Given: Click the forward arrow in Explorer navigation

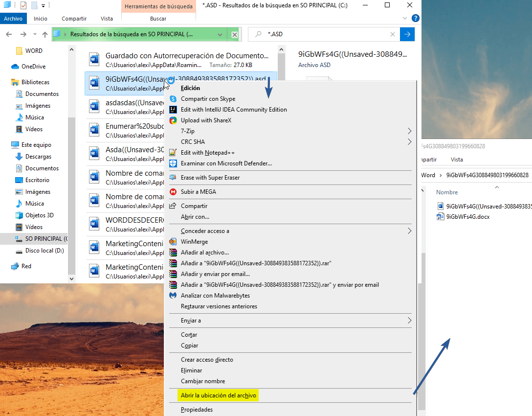Looking at the screenshot, I should click(x=23, y=34).
